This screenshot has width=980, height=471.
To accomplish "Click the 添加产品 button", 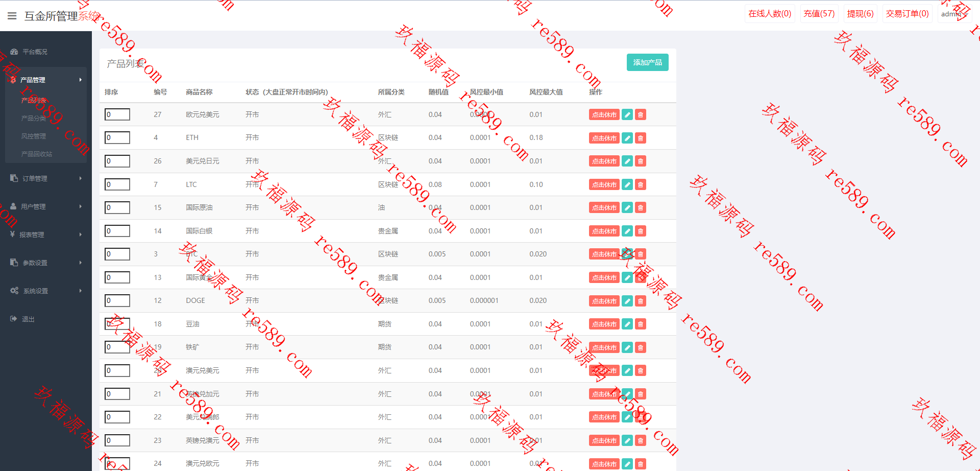I will coord(647,62).
